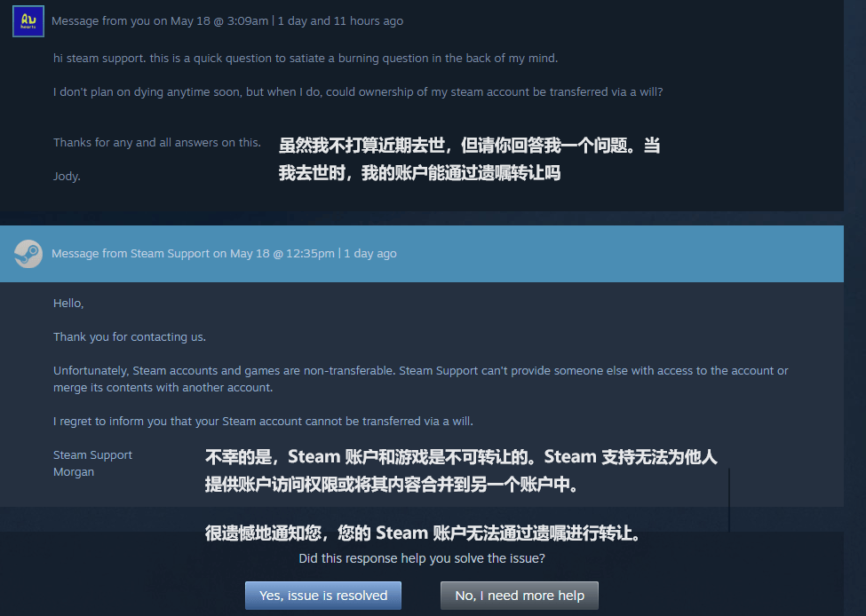Click the Steam Support logo avatar

coord(28,254)
